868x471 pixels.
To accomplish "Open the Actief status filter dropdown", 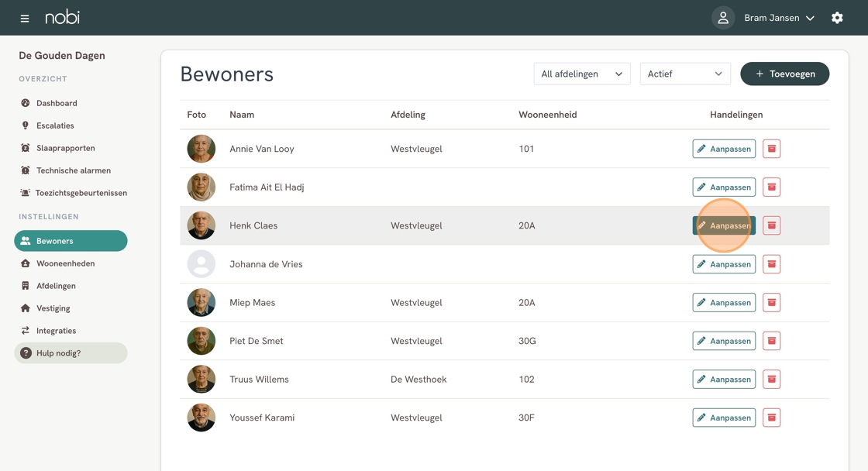I will (685, 74).
